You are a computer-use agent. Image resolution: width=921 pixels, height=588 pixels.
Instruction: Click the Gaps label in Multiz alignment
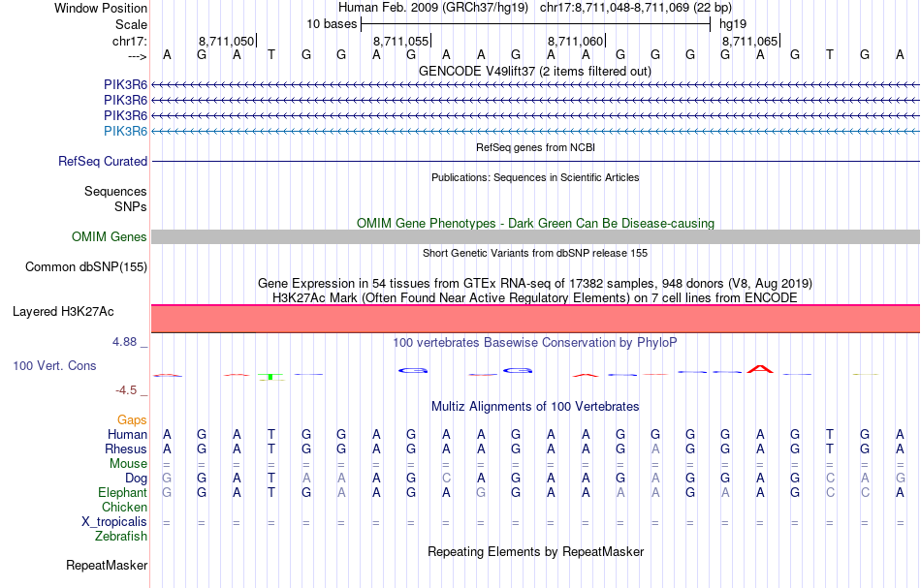point(132,419)
